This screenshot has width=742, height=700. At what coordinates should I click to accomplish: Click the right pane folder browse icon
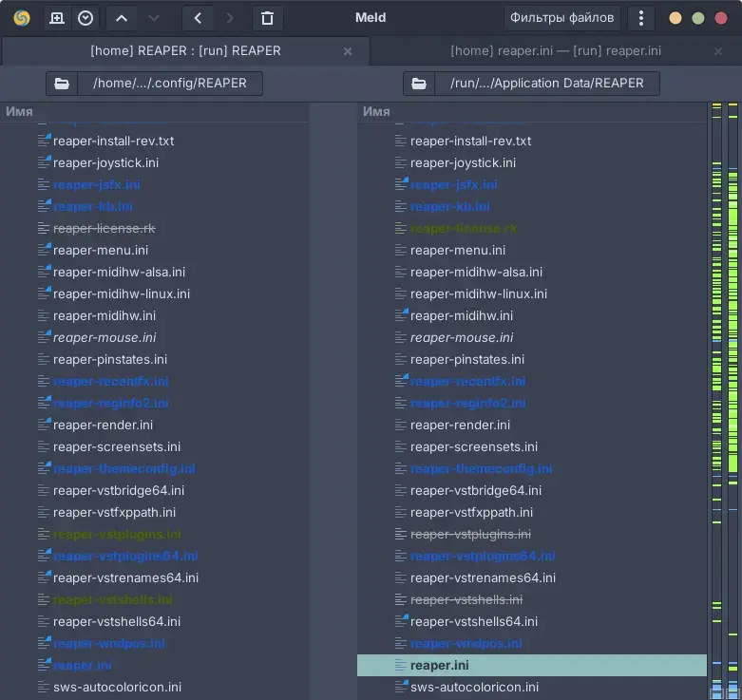418,83
